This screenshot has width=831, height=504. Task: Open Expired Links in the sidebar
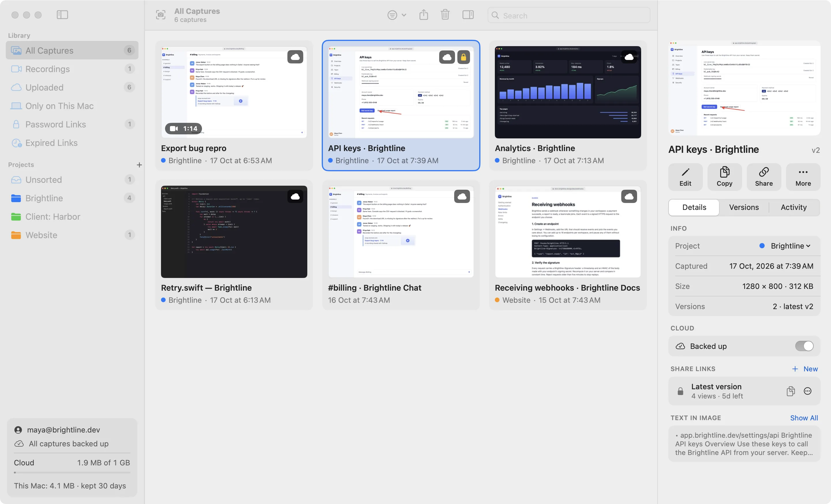[x=72, y=143]
